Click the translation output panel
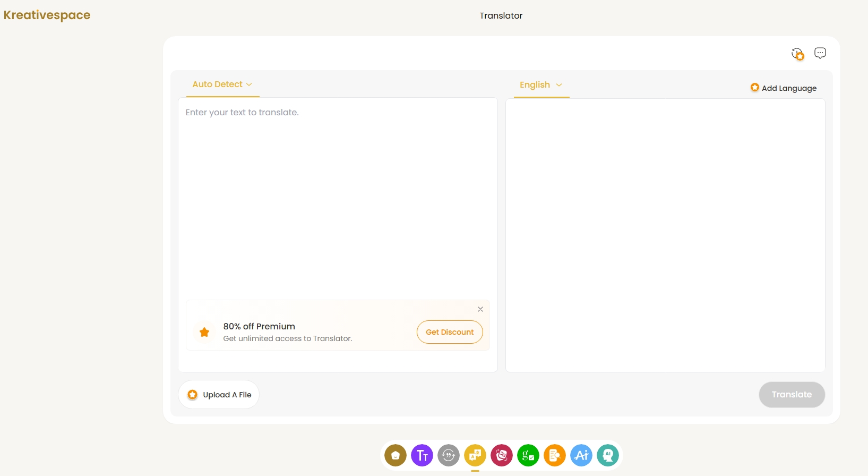The image size is (868, 476). 665,235
